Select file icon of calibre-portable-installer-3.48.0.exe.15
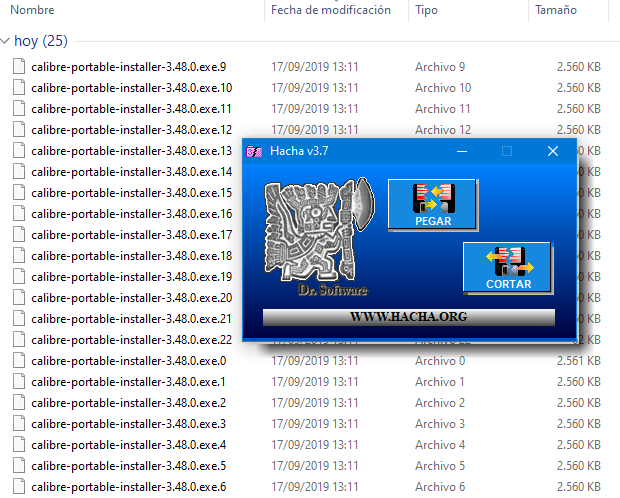This screenshot has width=620, height=498. click(x=19, y=193)
